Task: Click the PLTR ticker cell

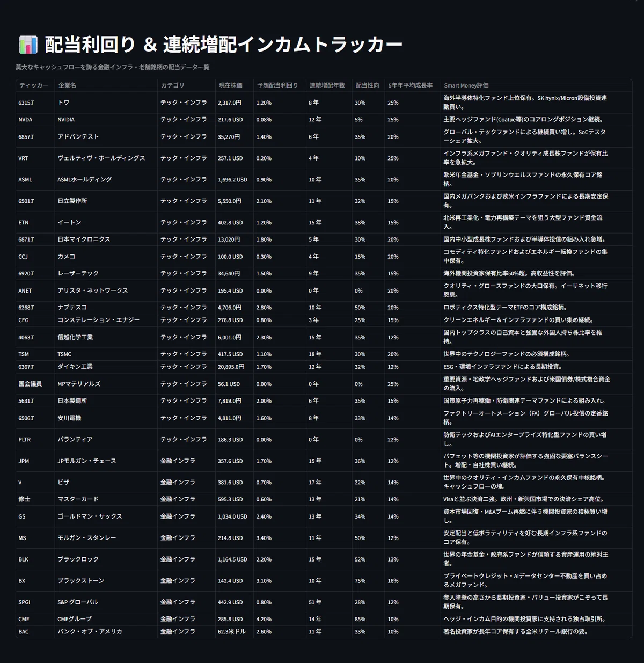Action: (35, 440)
